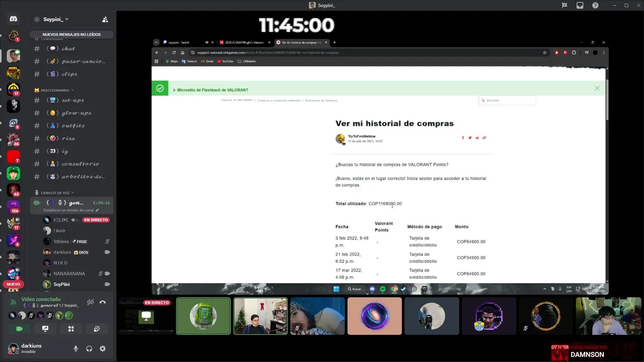Select galaxy avatar video tile
The image size is (644, 362).
click(x=375, y=316)
